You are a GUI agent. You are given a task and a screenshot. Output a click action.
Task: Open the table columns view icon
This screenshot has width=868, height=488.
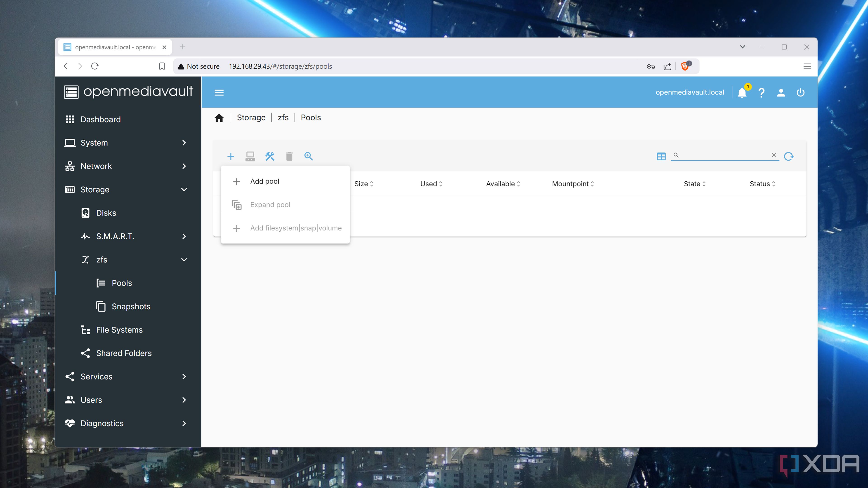[x=661, y=156]
